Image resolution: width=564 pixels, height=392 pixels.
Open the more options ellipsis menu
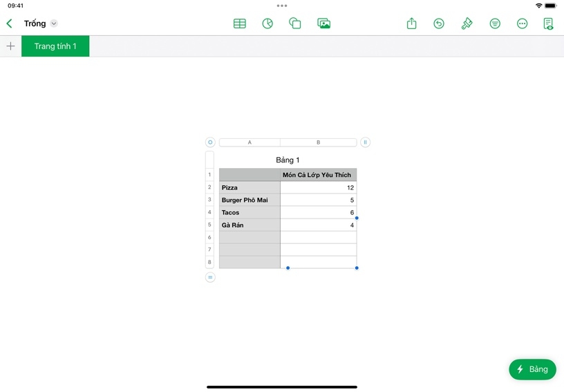pyautogui.click(x=523, y=24)
